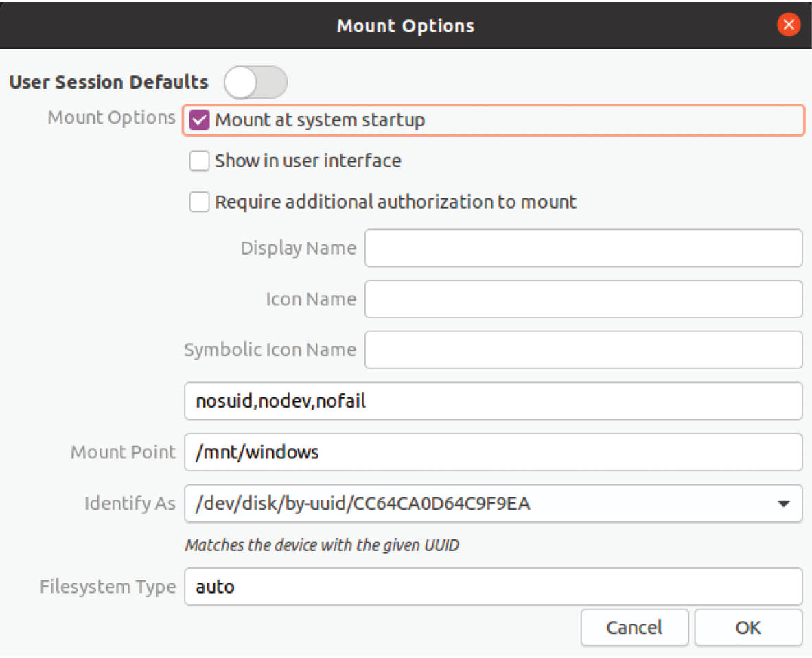Click the Mount Options title bar
This screenshot has width=812, height=658.
coord(405,26)
